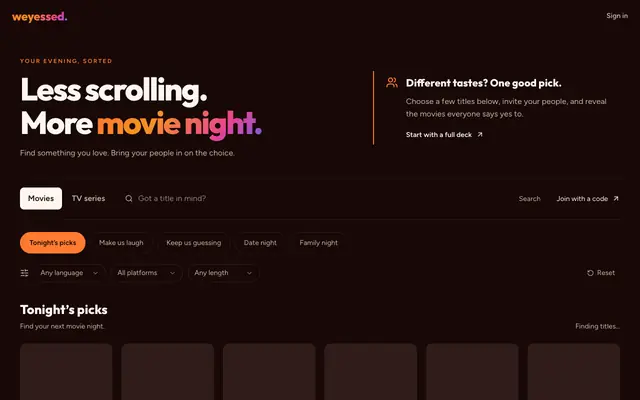Viewport: 640px width, 400px height.
Task: Select the Tonight's picks chip
Action: (x=53, y=243)
